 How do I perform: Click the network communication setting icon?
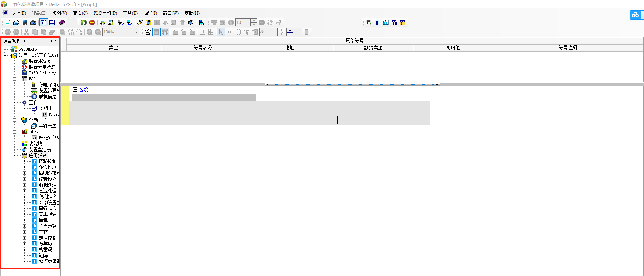point(201,22)
